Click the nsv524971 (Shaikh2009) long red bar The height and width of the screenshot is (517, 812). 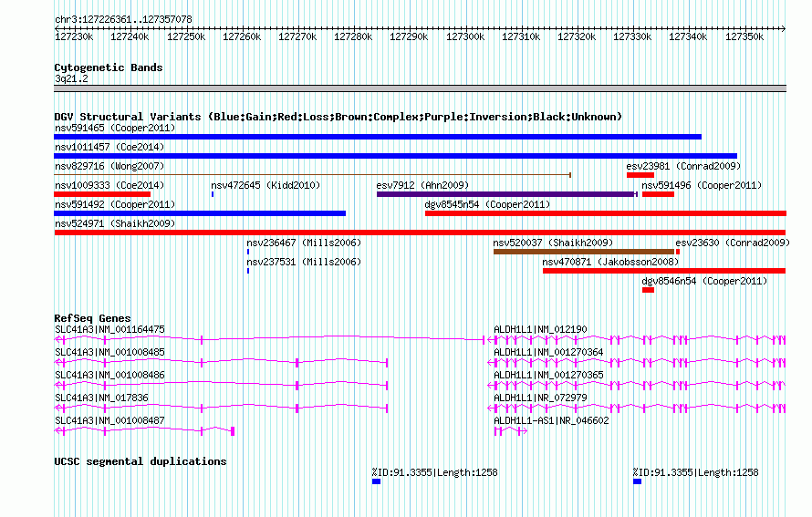420,233
